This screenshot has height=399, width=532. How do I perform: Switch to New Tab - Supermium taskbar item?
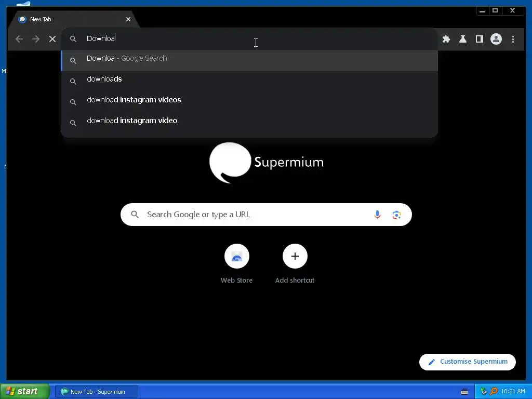(97, 392)
